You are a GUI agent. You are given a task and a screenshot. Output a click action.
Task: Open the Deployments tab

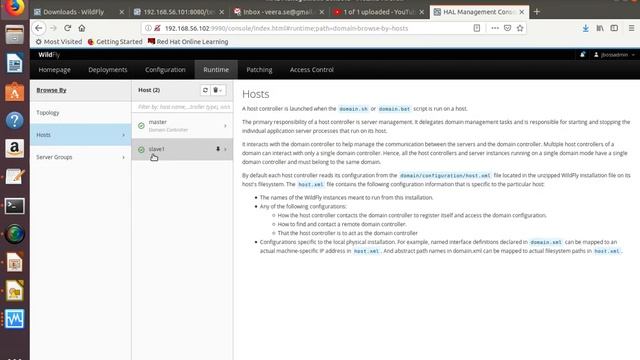coord(108,70)
